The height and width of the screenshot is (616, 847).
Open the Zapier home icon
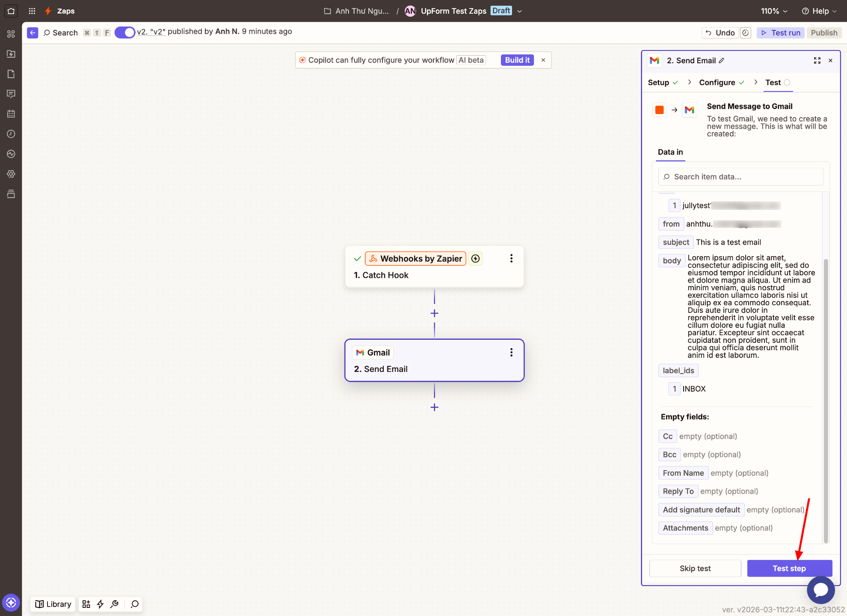(11, 11)
